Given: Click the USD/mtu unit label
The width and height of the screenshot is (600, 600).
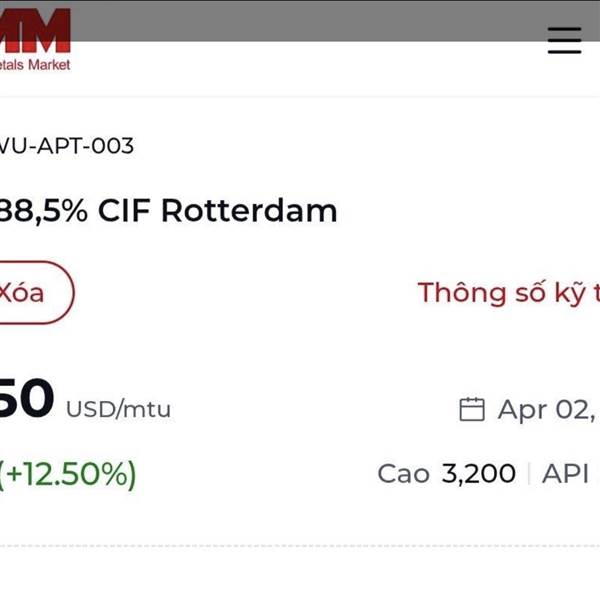Looking at the screenshot, I should [x=118, y=409].
